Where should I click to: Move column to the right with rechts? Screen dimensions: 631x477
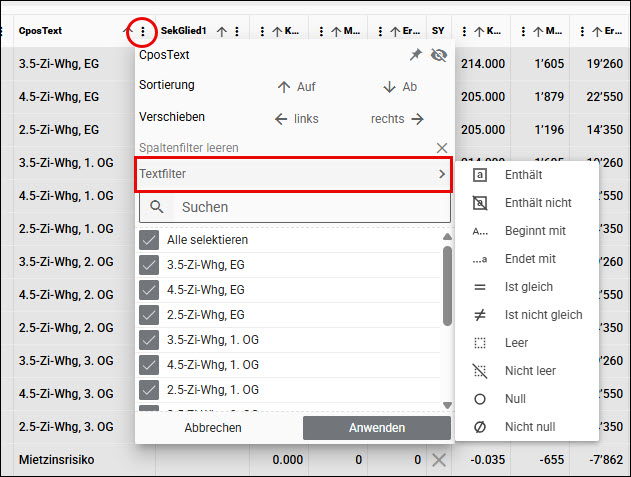click(x=397, y=119)
